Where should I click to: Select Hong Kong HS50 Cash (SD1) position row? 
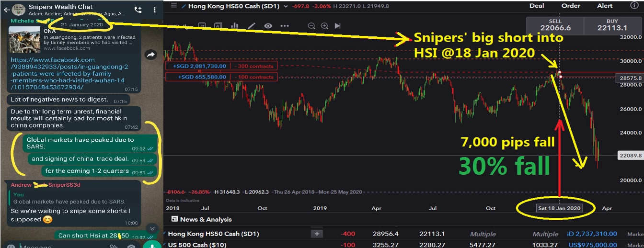403,234
